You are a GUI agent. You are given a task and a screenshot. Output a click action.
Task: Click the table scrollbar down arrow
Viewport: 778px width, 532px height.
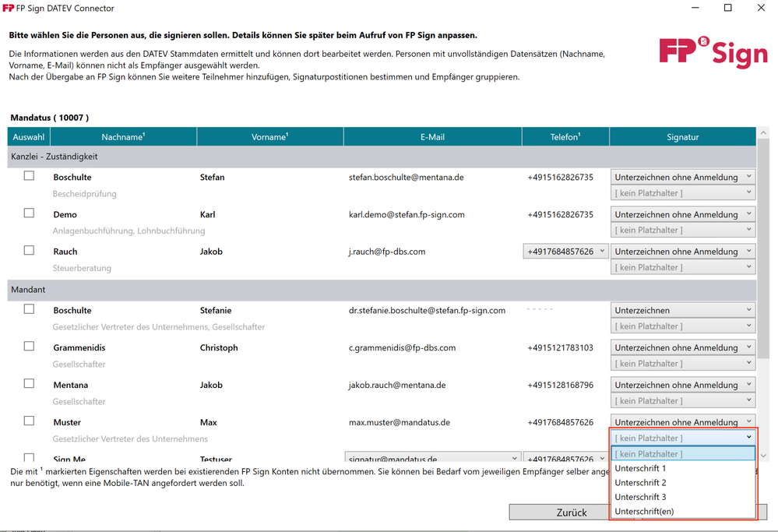coord(763,456)
